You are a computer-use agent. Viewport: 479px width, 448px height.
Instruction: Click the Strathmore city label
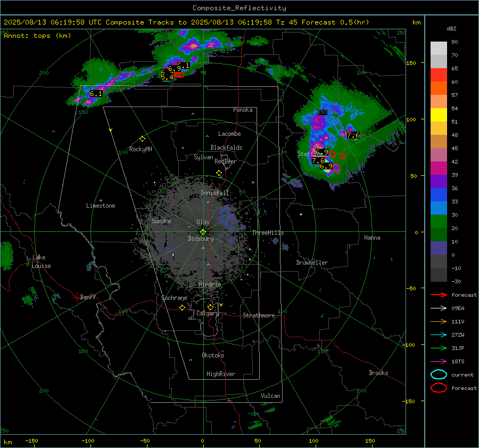point(259,315)
